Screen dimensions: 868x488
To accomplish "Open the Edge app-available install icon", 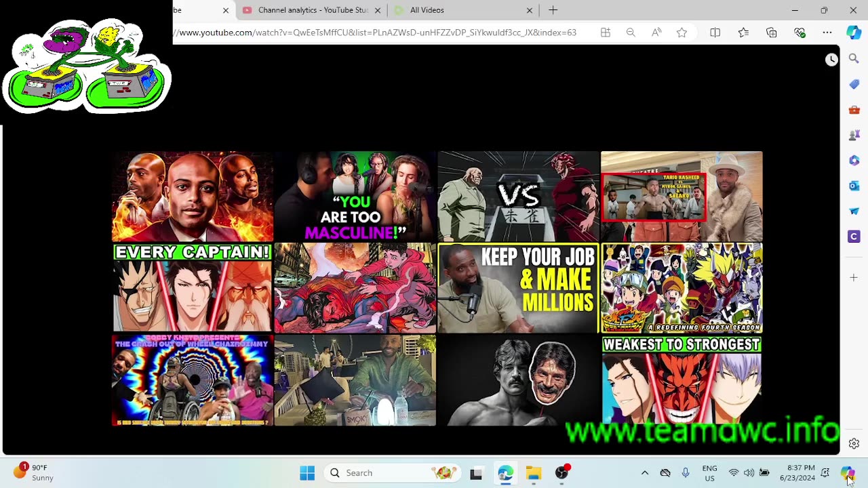I will (x=606, y=33).
